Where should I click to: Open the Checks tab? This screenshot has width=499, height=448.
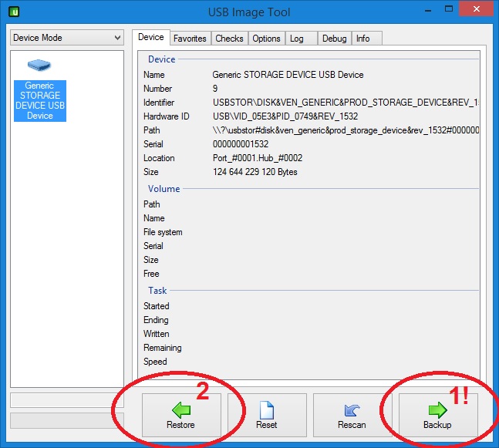(229, 38)
